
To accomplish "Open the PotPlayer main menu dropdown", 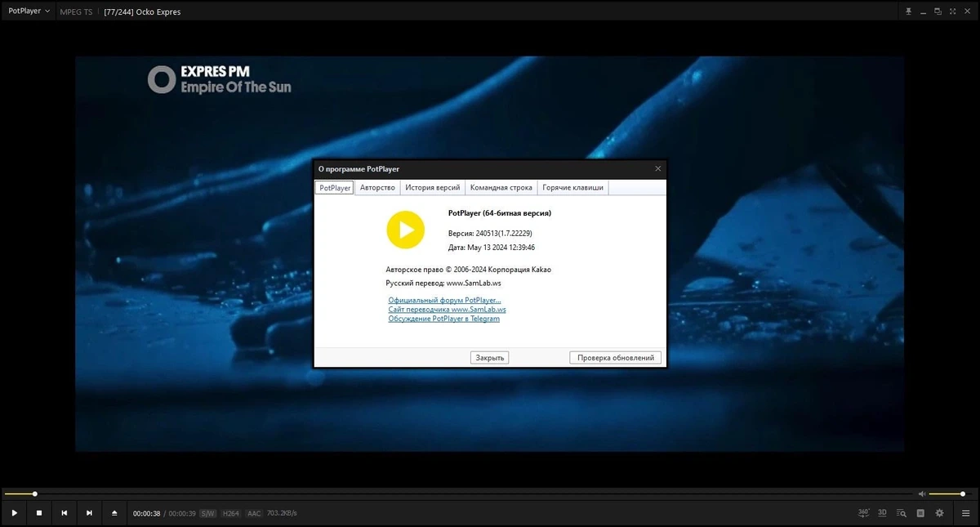I will pos(28,11).
